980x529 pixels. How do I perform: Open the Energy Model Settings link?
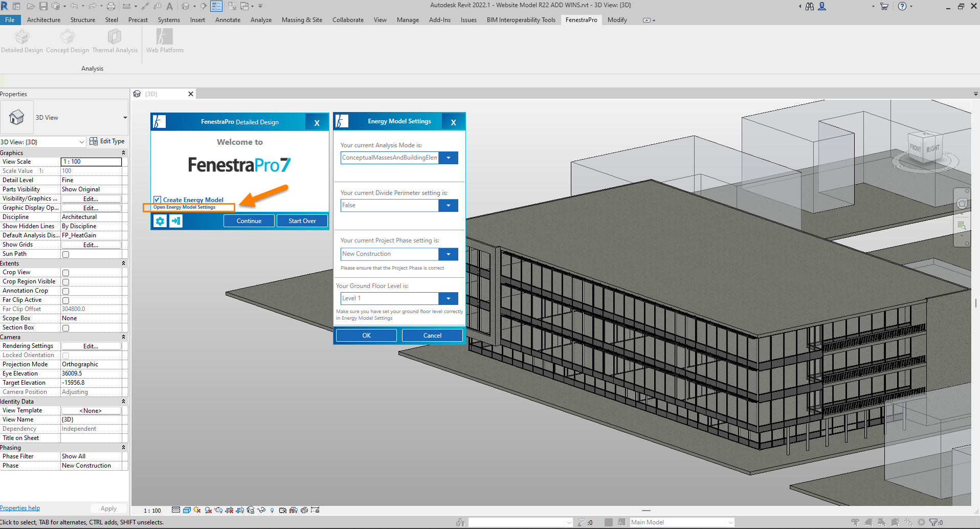tap(185, 207)
